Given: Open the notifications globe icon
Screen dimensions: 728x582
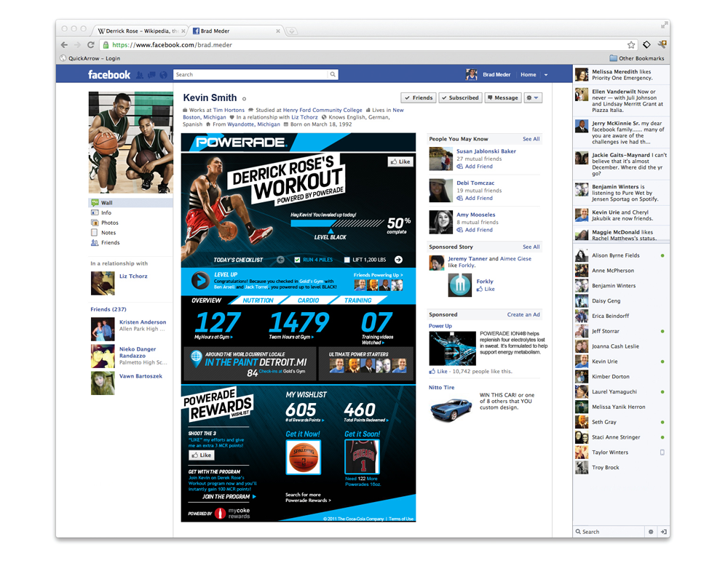Looking at the screenshot, I should 163,75.
